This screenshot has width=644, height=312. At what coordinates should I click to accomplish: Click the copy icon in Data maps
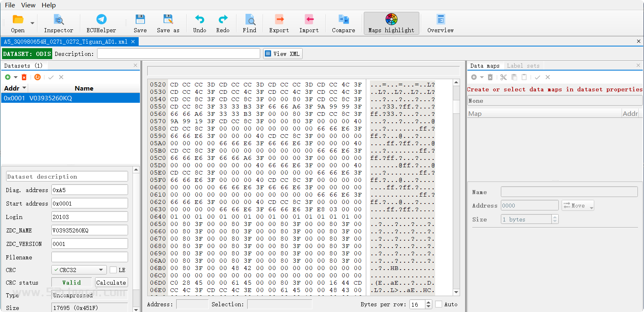[514, 77]
